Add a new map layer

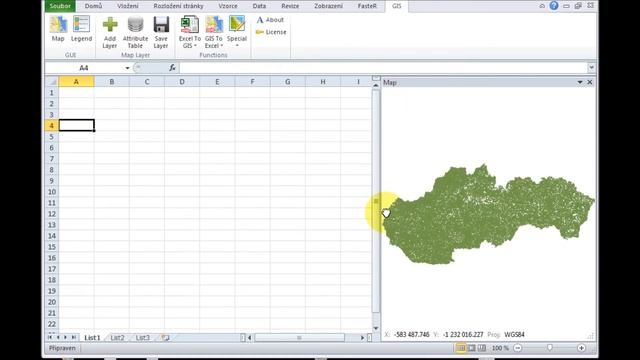pyautogui.click(x=109, y=32)
